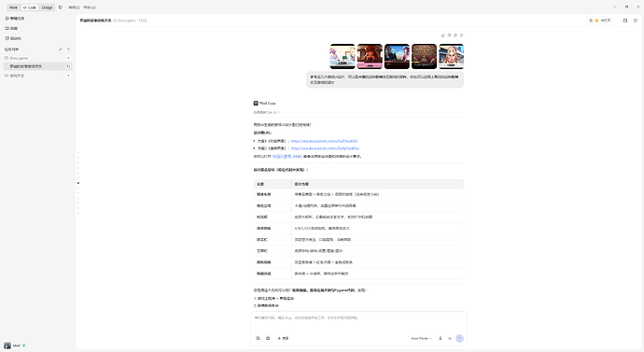Minimize the application window
The image size is (644, 352).
point(615,7)
